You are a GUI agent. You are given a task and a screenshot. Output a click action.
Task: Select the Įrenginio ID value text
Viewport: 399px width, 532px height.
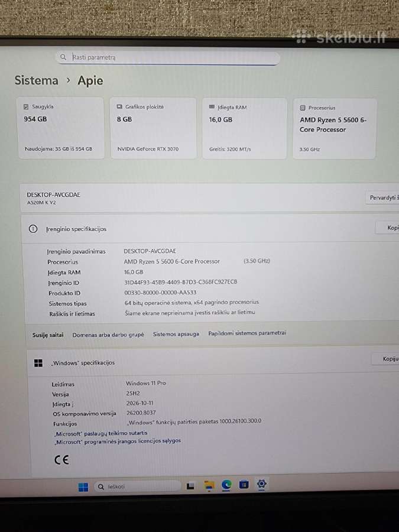pyautogui.click(x=180, y=282)
